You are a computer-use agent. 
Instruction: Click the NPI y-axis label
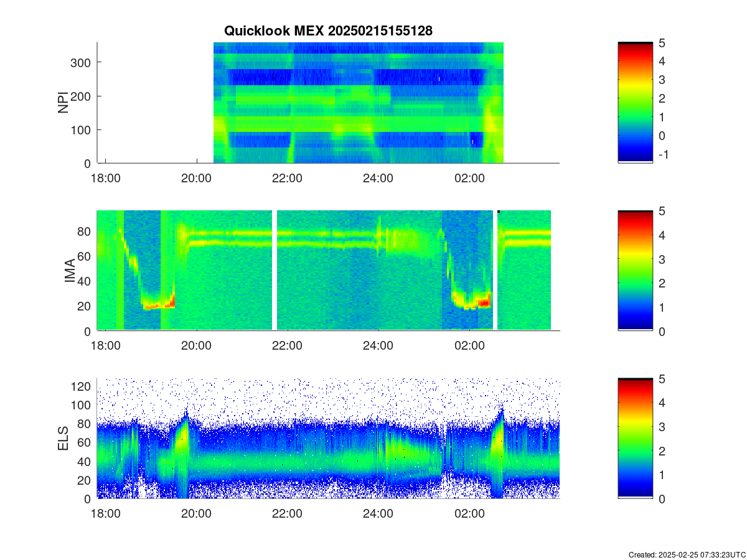click(x=63, y=103)
